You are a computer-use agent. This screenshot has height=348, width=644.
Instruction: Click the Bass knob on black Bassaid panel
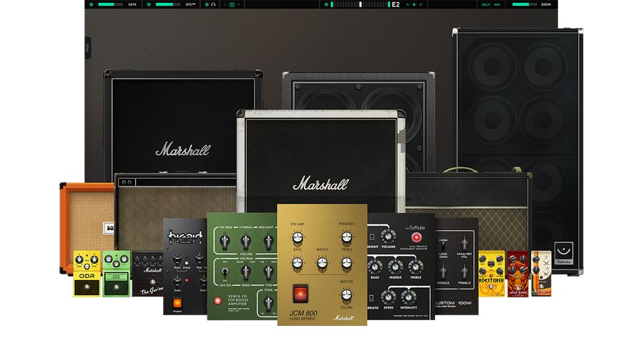pyautogui.click(x=177, y=259)
